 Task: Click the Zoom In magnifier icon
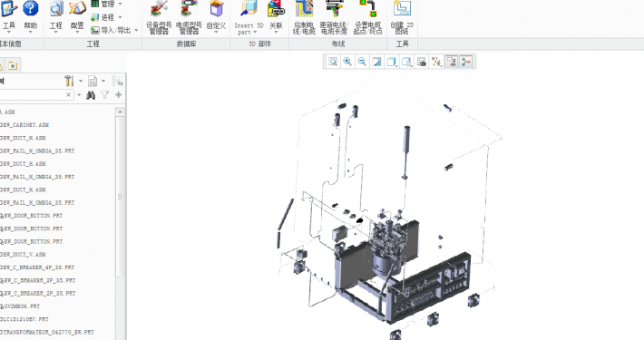347,62
